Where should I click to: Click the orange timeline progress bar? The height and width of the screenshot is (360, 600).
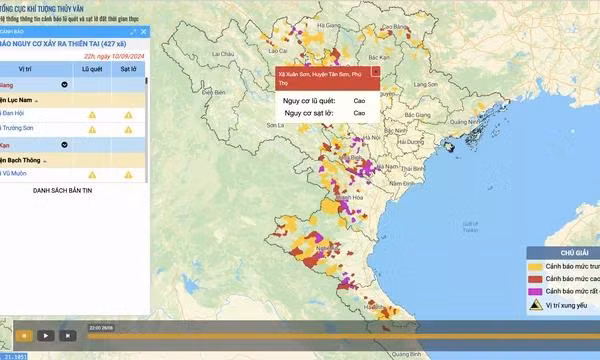point(344,336)
